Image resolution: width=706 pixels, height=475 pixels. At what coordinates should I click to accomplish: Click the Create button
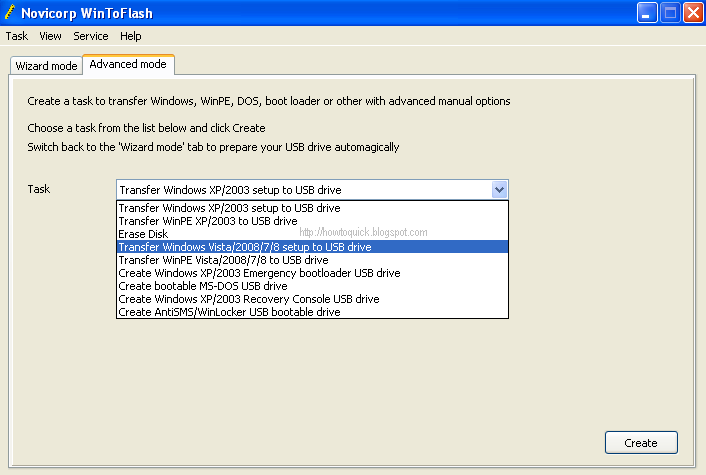coord(641,443)
